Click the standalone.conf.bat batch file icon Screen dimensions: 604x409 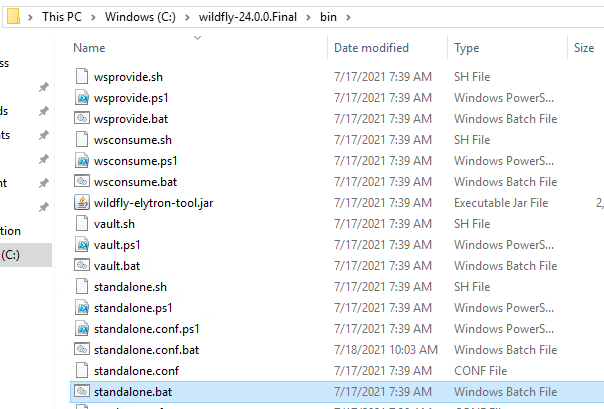tap(82, 349)
